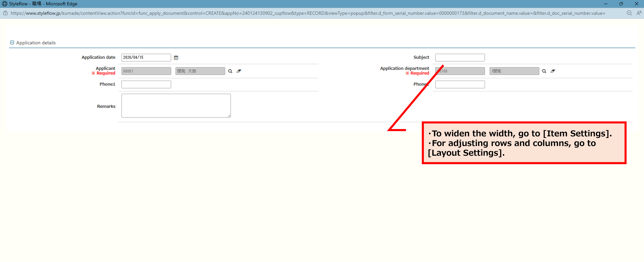Image resolution: width=644 pixels, height=262 pixels.
Task: Click the Application details heading text
Action: click(36, 43)
